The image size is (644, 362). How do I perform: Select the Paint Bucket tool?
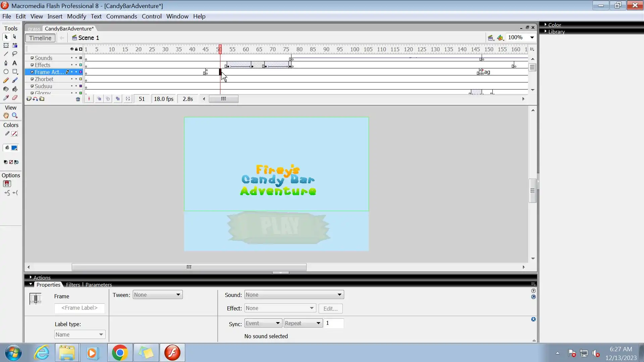[15, 89]
